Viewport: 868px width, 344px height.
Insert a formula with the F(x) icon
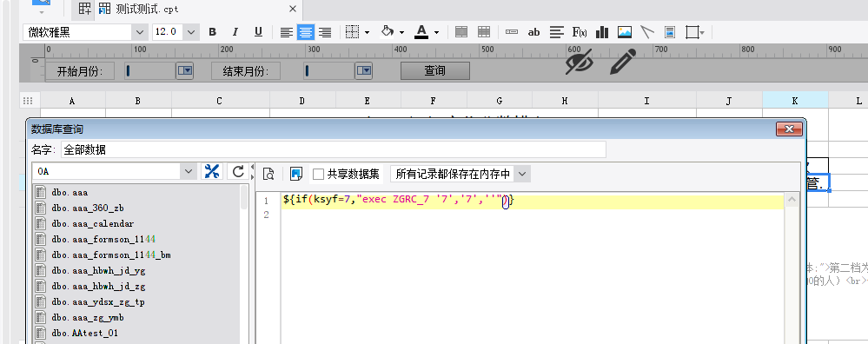tap(579, 32)
